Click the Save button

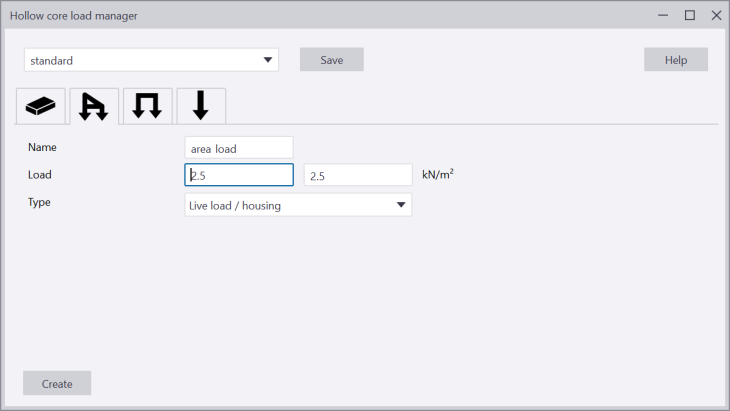pyautogui.click(x=331, y=60)
